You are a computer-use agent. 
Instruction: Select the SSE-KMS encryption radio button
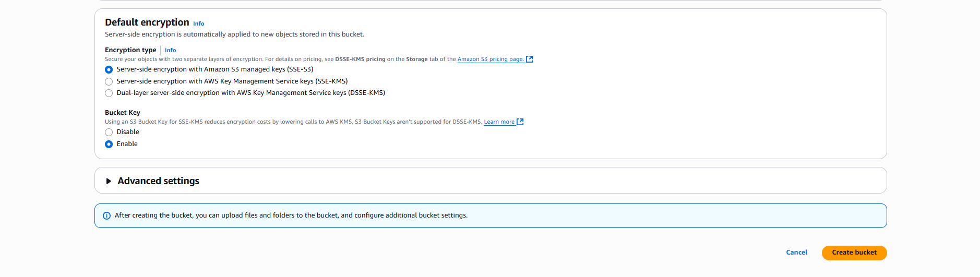109,82
